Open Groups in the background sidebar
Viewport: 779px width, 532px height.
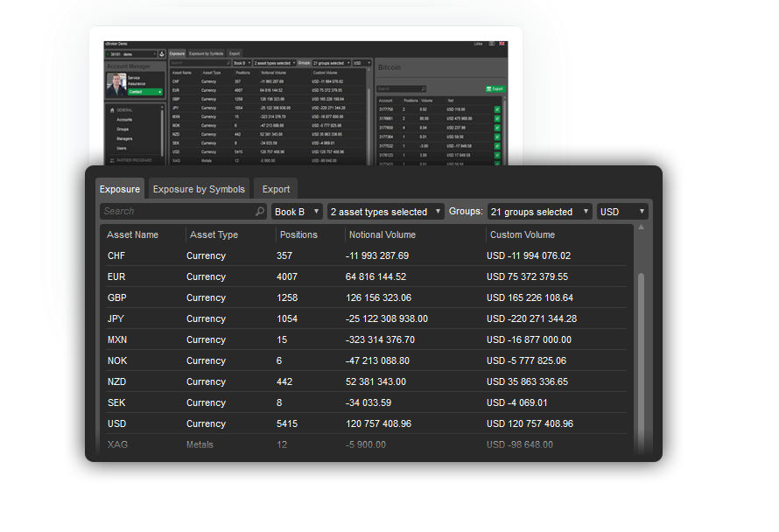123,129
